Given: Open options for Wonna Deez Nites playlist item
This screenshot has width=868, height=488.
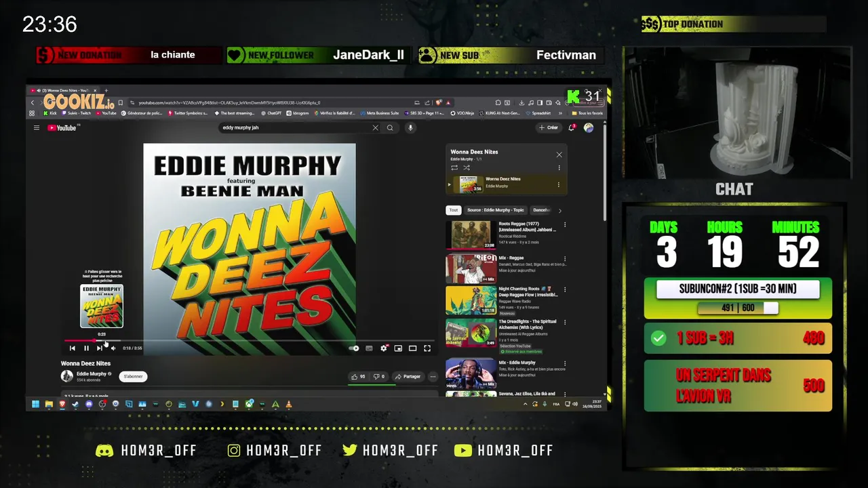Looking at the screenshot, I should click(559, 184).
